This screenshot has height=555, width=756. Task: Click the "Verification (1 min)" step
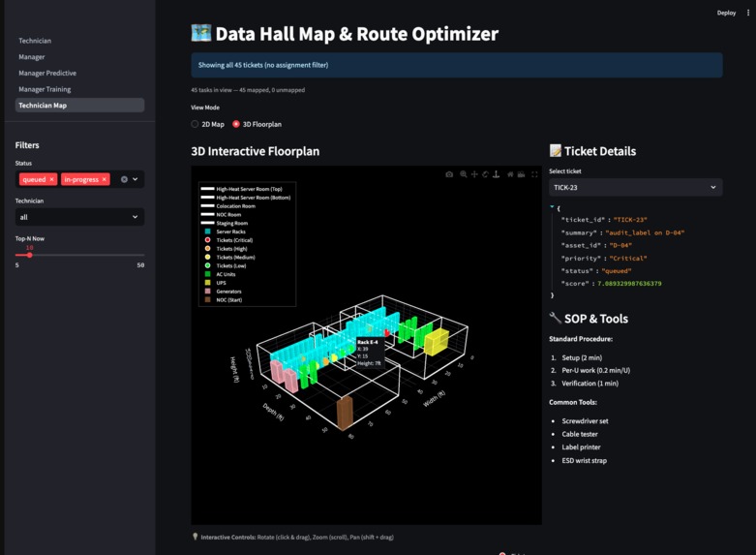pyautogui.click(x=590, y=384)
